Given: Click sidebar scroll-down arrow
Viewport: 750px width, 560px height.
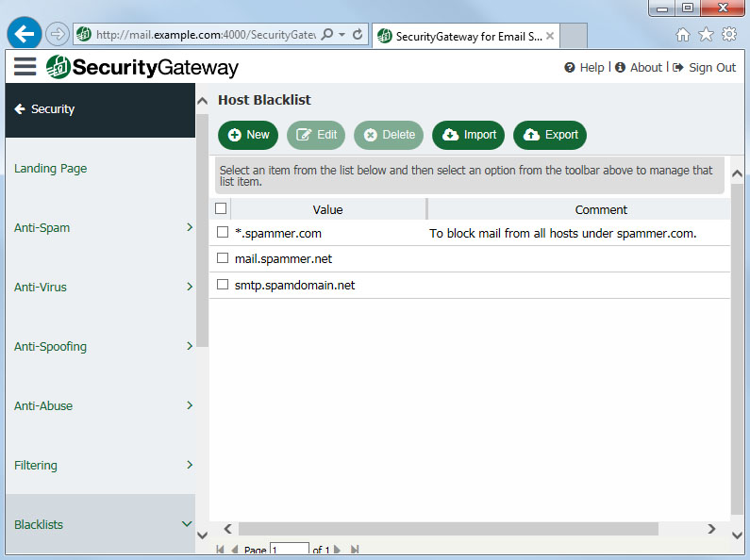Looking at the screenshot, I should (202, 535).
